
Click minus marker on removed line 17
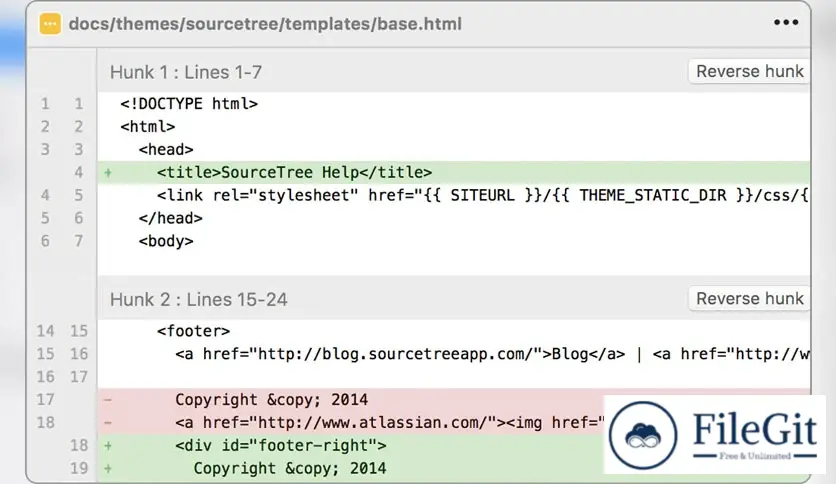pos(108,399)
